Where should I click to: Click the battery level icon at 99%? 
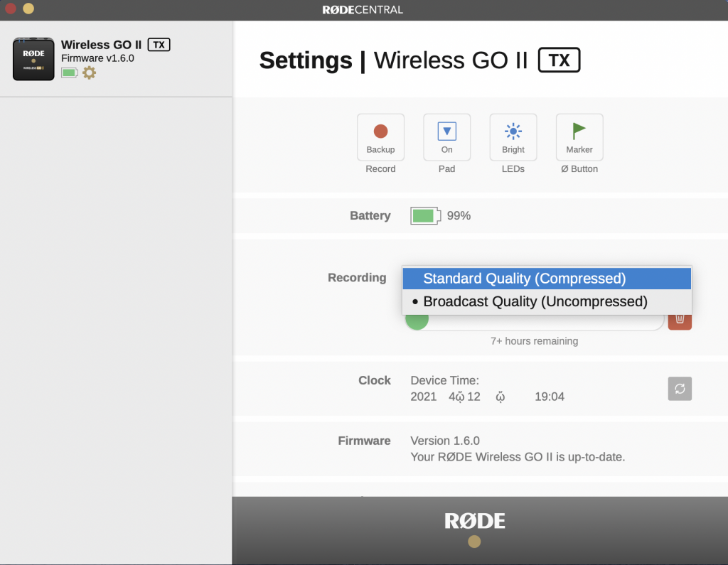click(x=425, y=216)
